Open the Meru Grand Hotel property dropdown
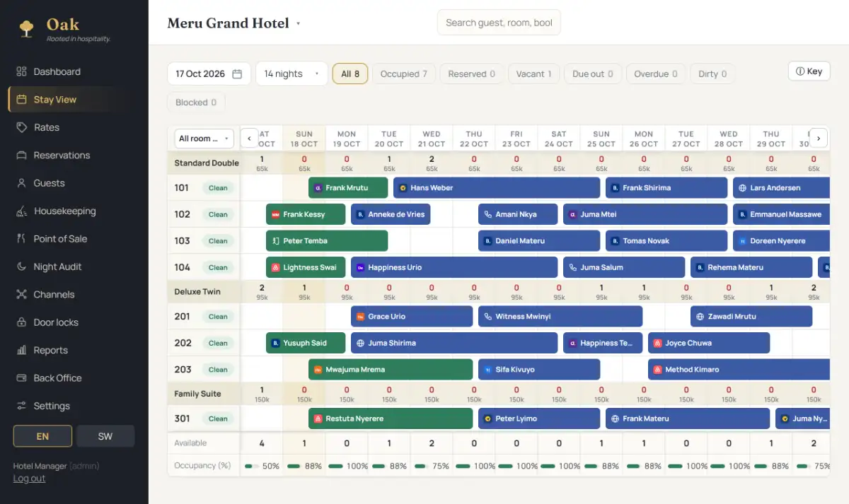 234,23
